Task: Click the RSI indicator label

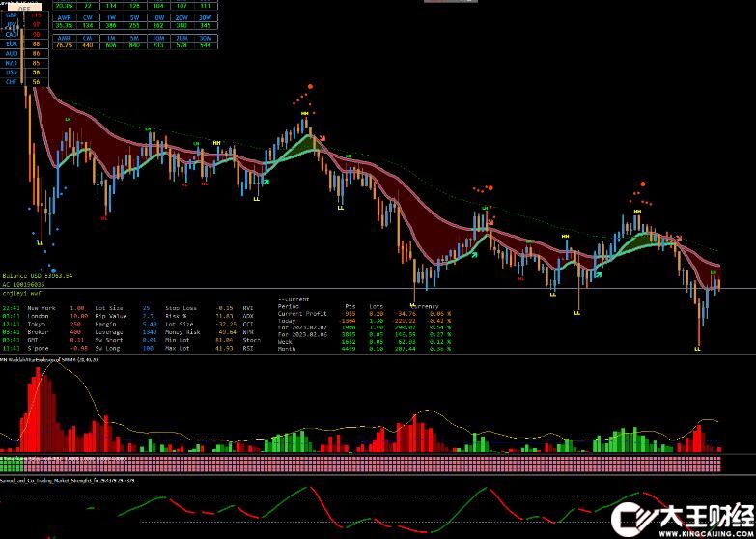Action: (248, 348)
